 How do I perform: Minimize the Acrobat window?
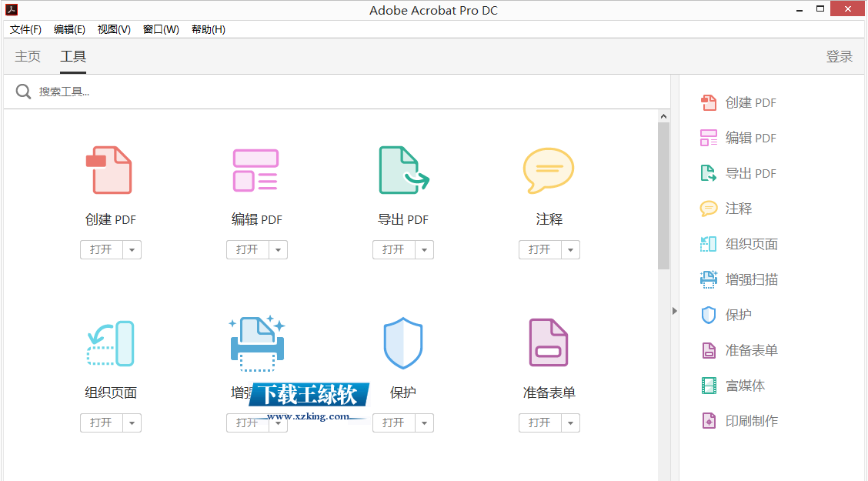pos(800,9)
